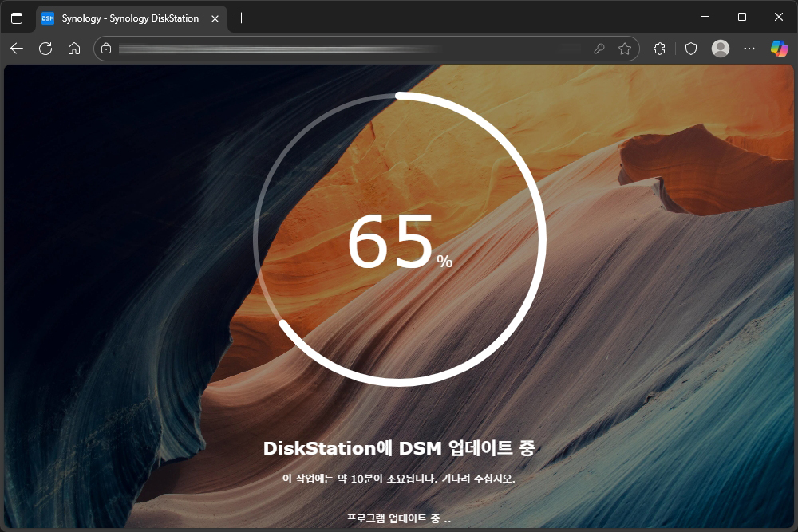Add this page to favorites
The image size is (798, 532).
[625, 49]
